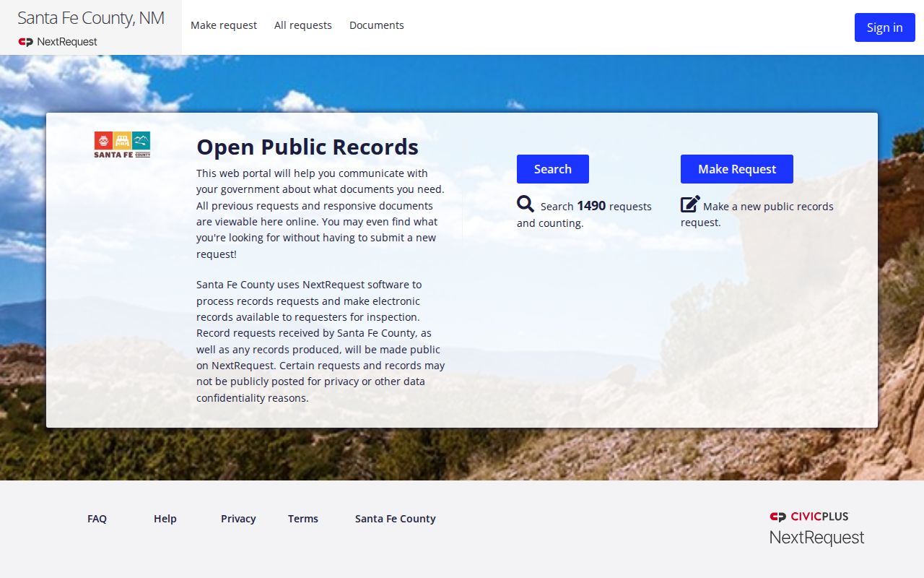Click the Santa Fe County, NM header title
The width and height of the screenshot is (924, 578).
pos(91,18)
